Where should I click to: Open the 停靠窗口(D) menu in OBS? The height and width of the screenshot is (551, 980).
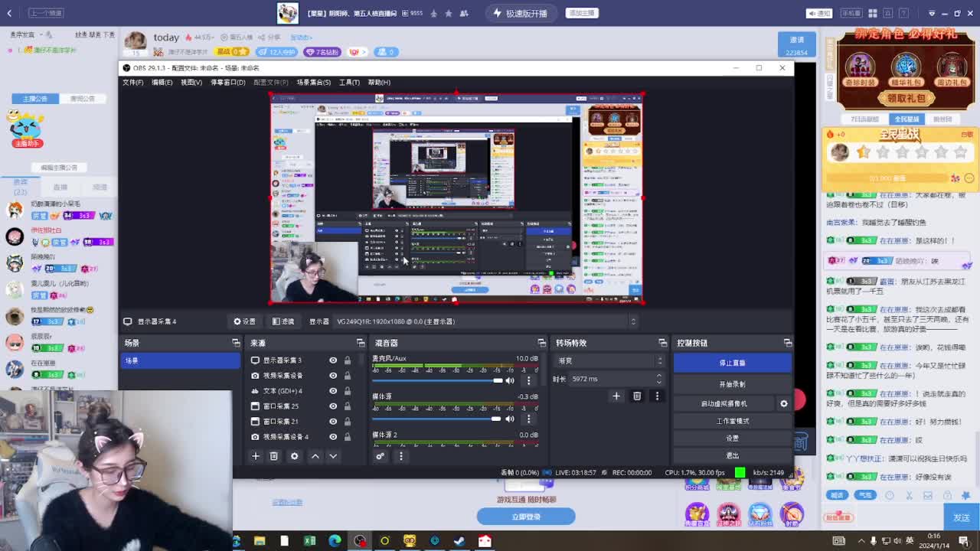[x=228, y=82]
